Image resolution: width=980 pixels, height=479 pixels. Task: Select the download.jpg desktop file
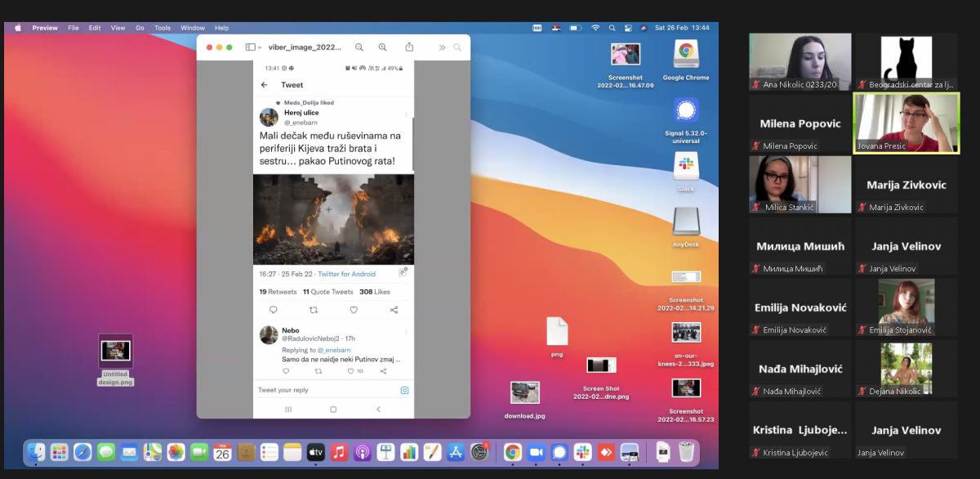pyautogui.click(x=524, y=393)
